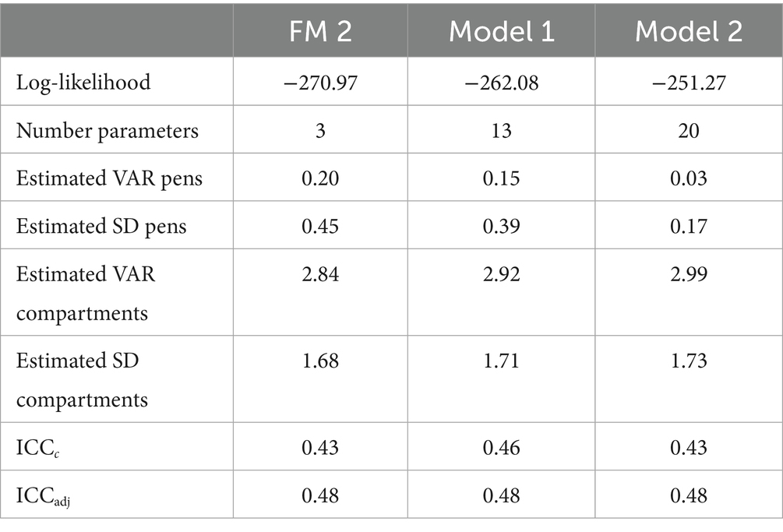The width and height of the screenshot is (783, 532).
Task: Click the Estimated SD pens label
Action: click(101, 226)
